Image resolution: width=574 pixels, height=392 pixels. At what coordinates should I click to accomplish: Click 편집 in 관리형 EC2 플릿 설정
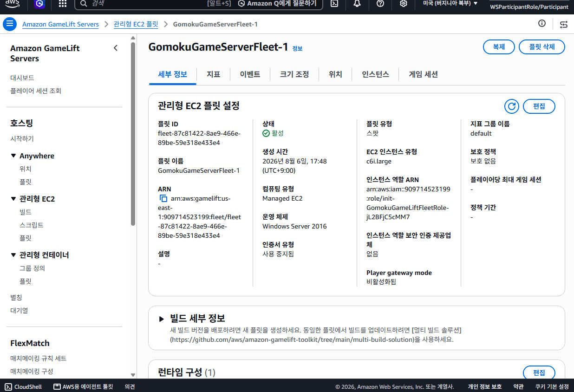coord(539,106)
